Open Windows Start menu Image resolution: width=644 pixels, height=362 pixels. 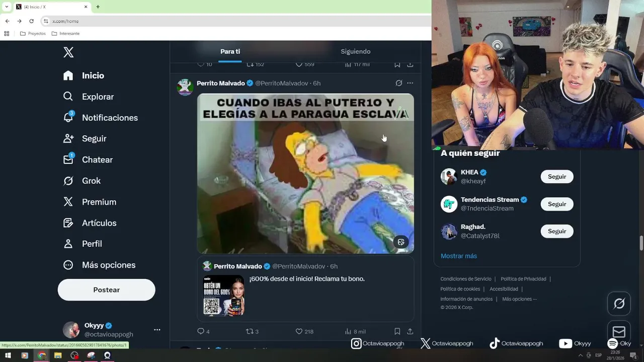pyautogui.click(x=8, y=355)
